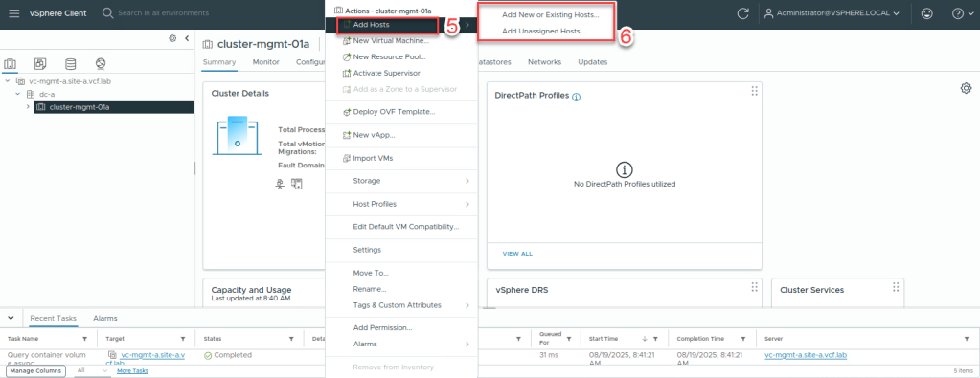Viewport: 980px width, 378px height.
Task: Click the navigator panel settings gear
Action: point(172,38)
